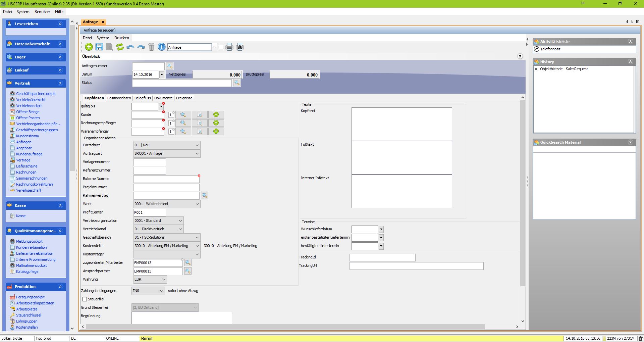Save the inquiry with the floppy disk icon

[99, 47]
